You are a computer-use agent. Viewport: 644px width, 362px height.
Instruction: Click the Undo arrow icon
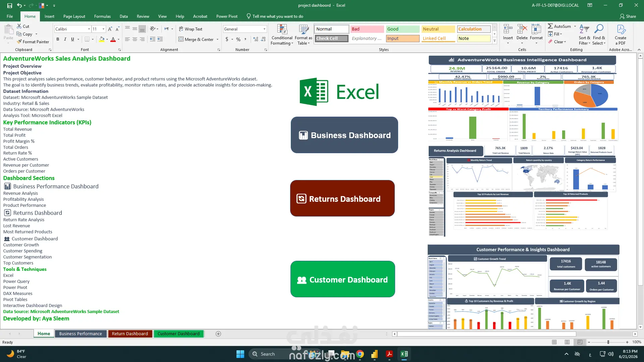coord(19,5)
